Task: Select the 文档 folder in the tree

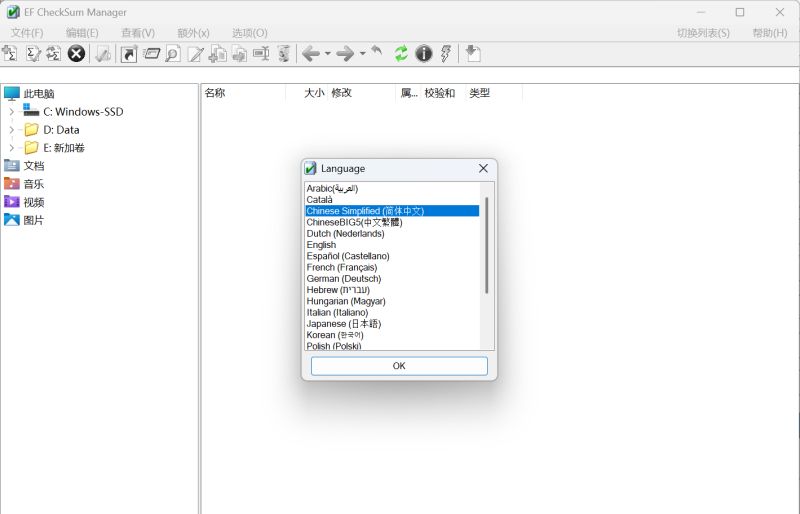Action: coord(34,165)
